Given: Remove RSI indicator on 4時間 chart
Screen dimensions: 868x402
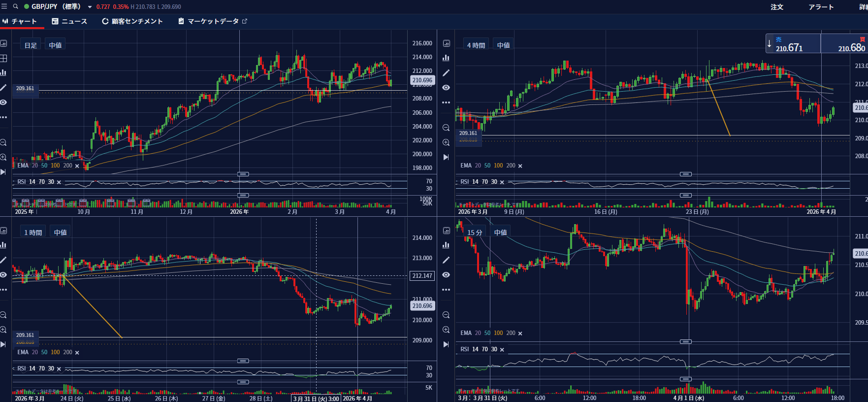Looking at the screenshot, I should (x=502, y=182).
